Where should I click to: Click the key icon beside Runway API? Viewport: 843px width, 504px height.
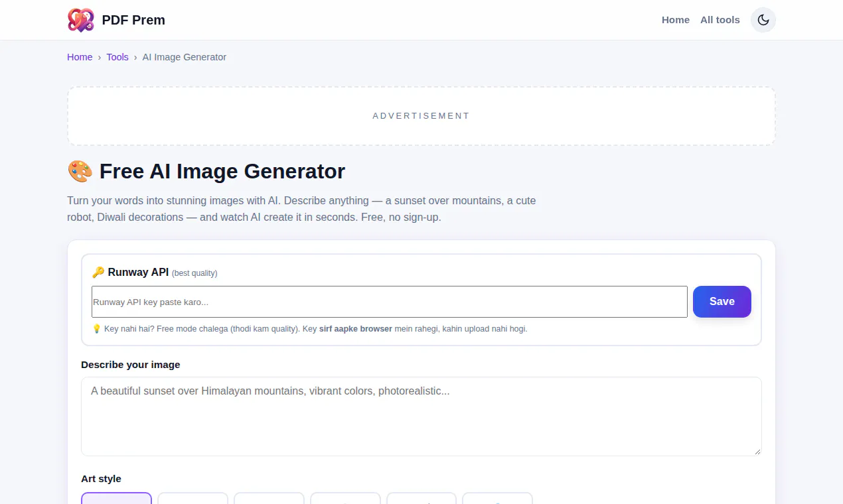[98, 272]
